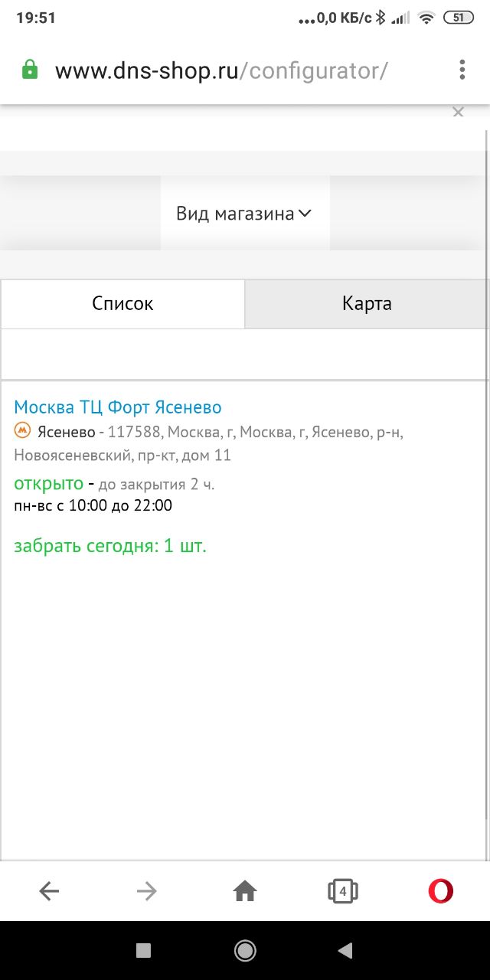Click the chevron next to "Вид магазина"
This screenshot has height=980, width=490.
(305, 213)
